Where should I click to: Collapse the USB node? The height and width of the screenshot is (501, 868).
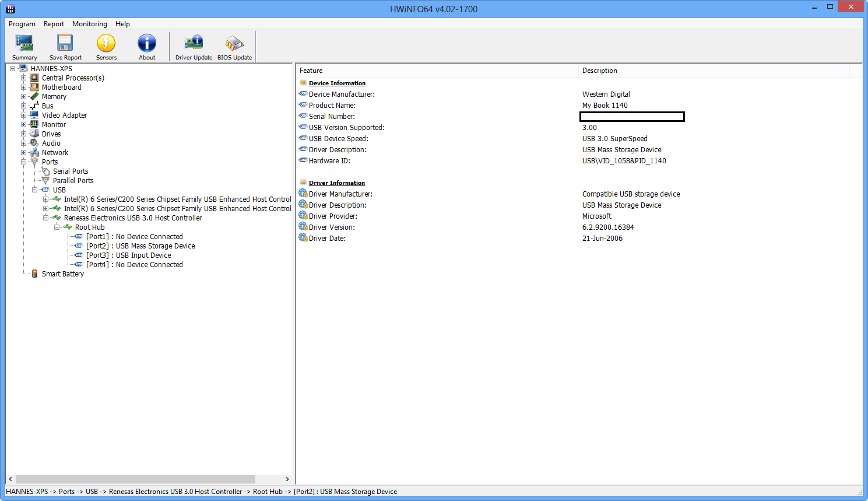coord(35,190)
